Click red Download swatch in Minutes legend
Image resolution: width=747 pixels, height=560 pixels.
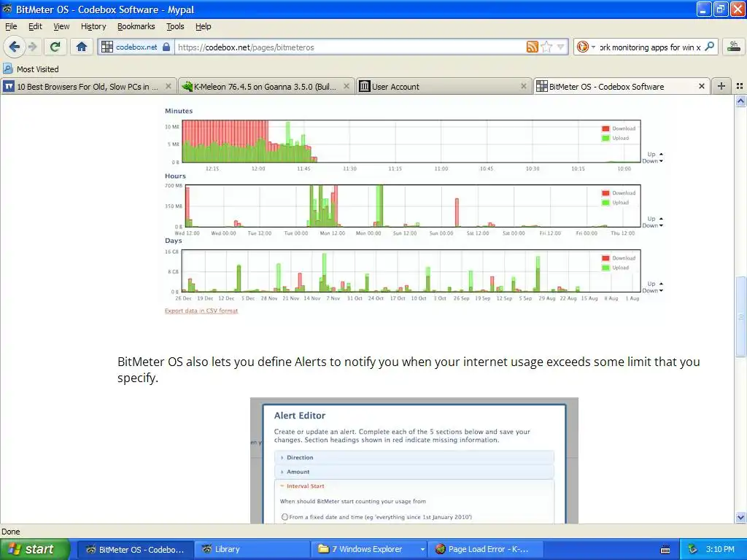pyautogui.click(x=605, y=128)
